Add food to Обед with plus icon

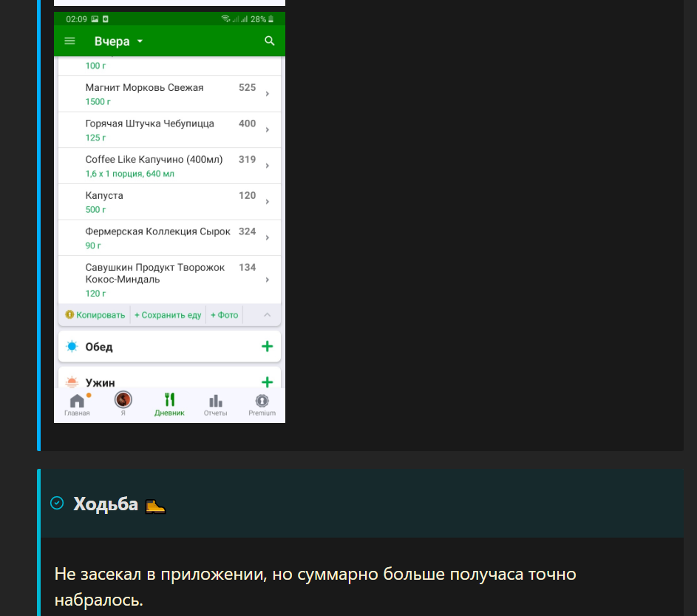[267, 347]
